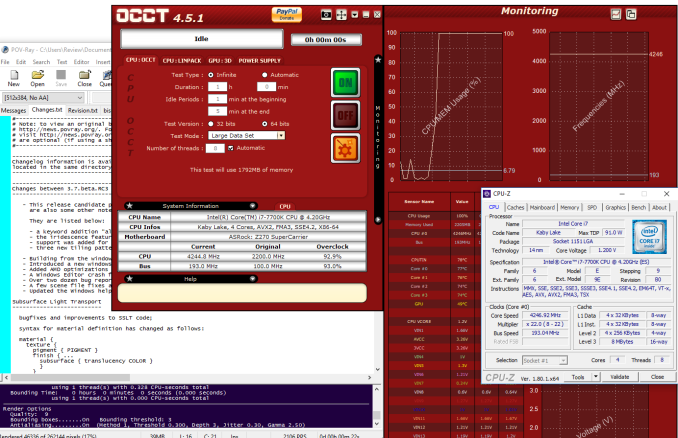
Task: Click the arrow icon below vertical Monitoring label
Action: (378, 220)
